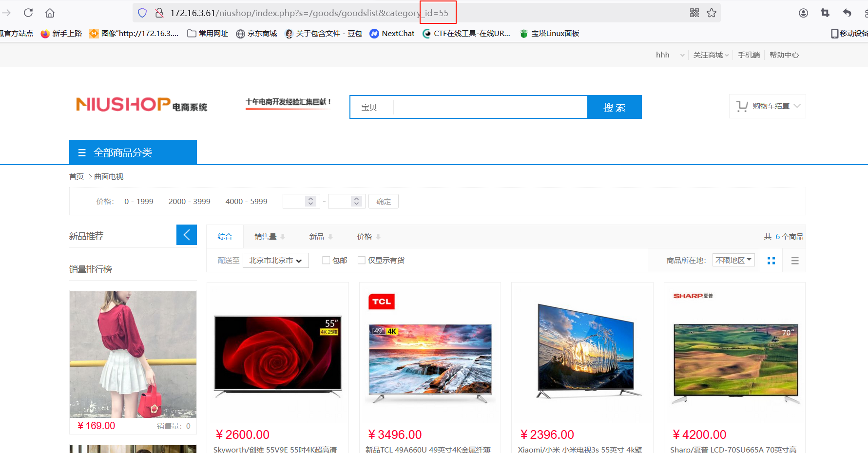Click the insecure connection lock icon
The image size is (868, 453).
[x=159, y=13]
